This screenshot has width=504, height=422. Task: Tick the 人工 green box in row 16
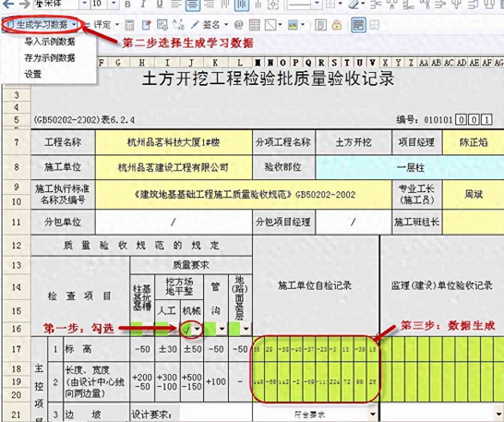[161, 329]
